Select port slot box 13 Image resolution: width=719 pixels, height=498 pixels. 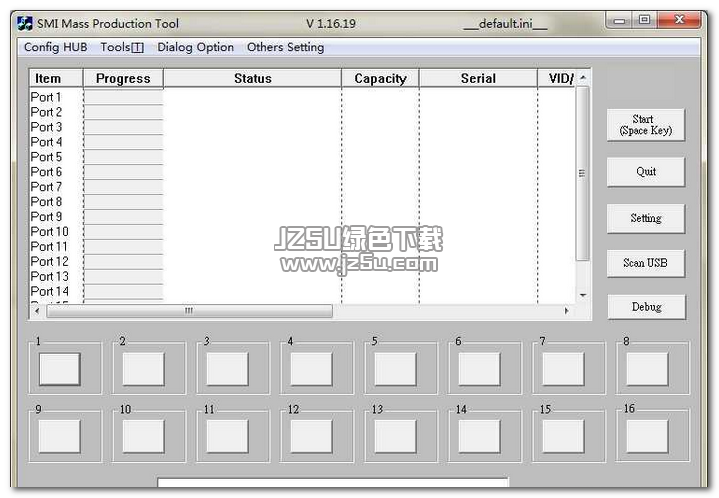pyautogui.click(x=395, y=437)
